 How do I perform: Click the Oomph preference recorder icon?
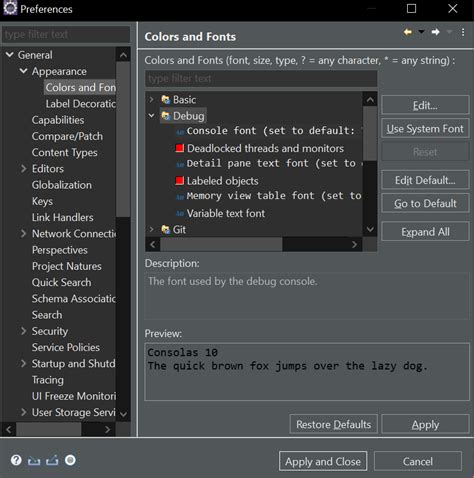[70, 460]
